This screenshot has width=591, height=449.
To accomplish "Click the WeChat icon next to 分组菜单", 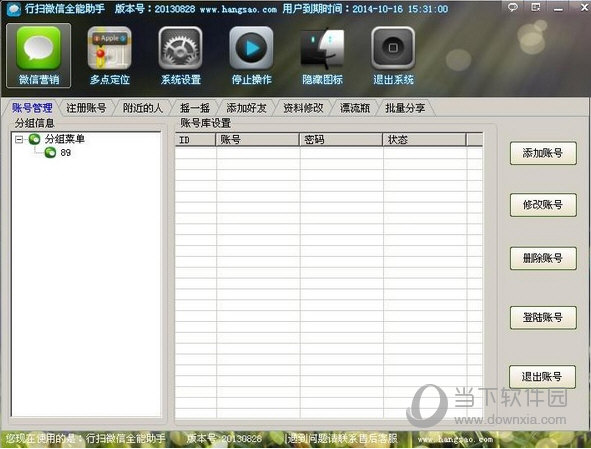I will (x=34, y=139).
